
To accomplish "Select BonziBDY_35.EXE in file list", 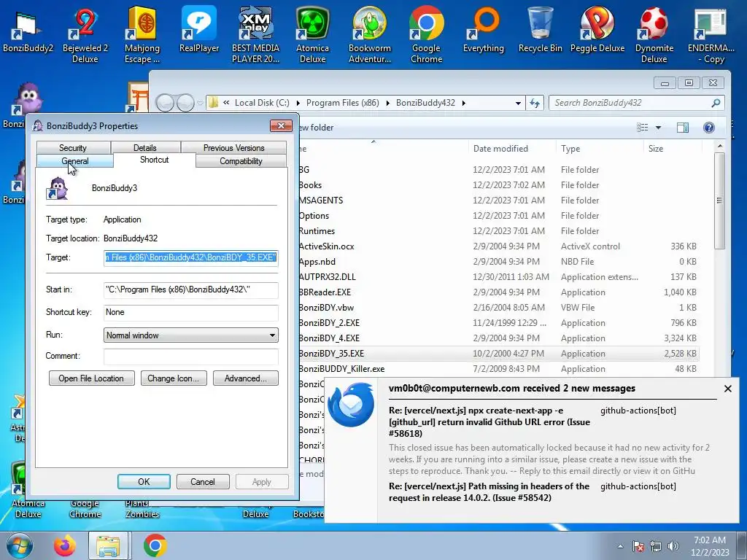I will [x=498, y=354].
